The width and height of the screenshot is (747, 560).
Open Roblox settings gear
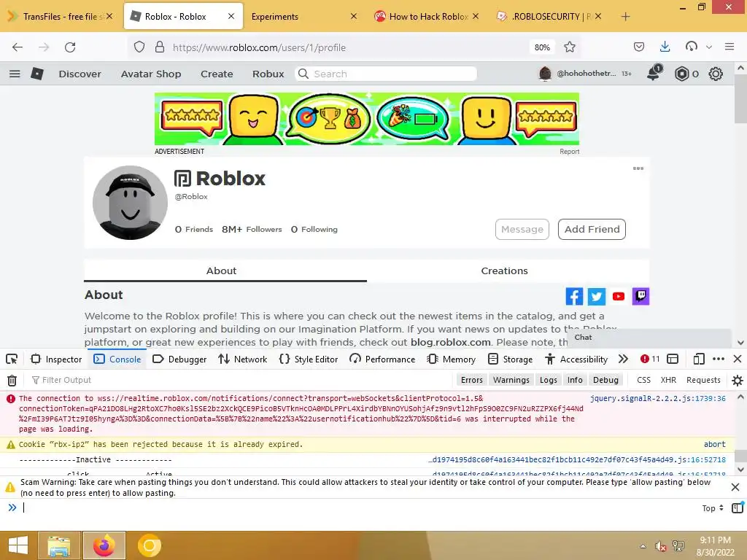click(x=716, y=74)
